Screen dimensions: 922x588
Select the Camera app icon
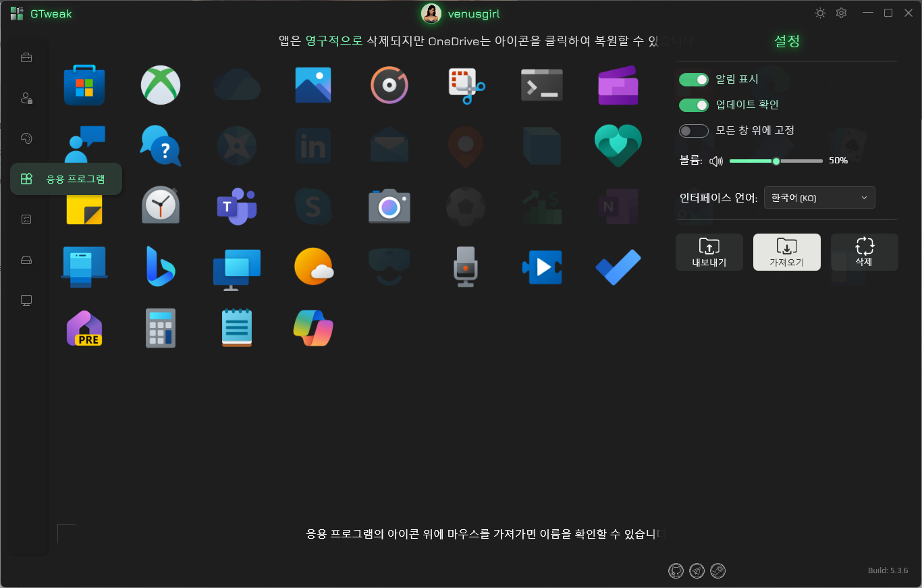point(389,207)
